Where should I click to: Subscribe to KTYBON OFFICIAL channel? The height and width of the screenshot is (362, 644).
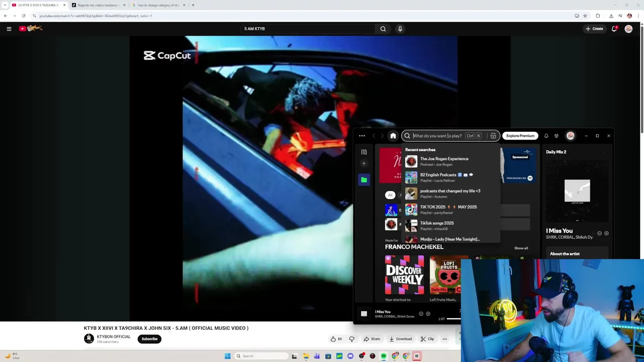[149, 339]
